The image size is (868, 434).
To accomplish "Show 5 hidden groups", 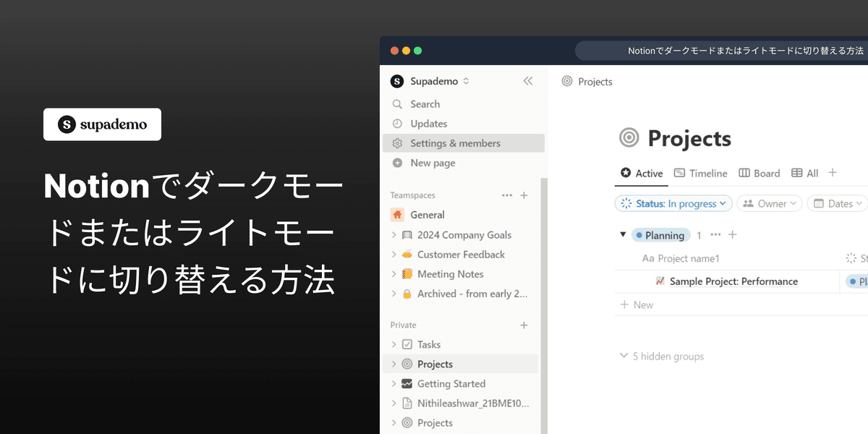I will pos(661,356).
